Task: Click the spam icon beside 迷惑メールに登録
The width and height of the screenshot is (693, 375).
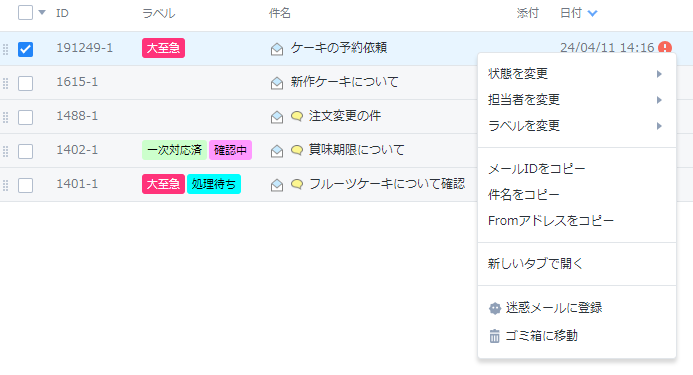Action: click(x=495, y=308)
